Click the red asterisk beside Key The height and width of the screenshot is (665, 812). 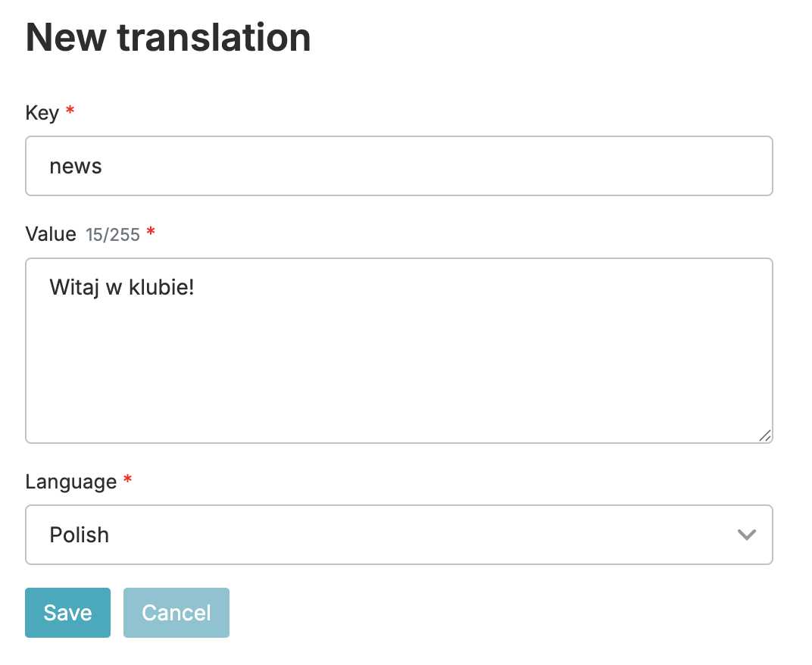(70, 111)
